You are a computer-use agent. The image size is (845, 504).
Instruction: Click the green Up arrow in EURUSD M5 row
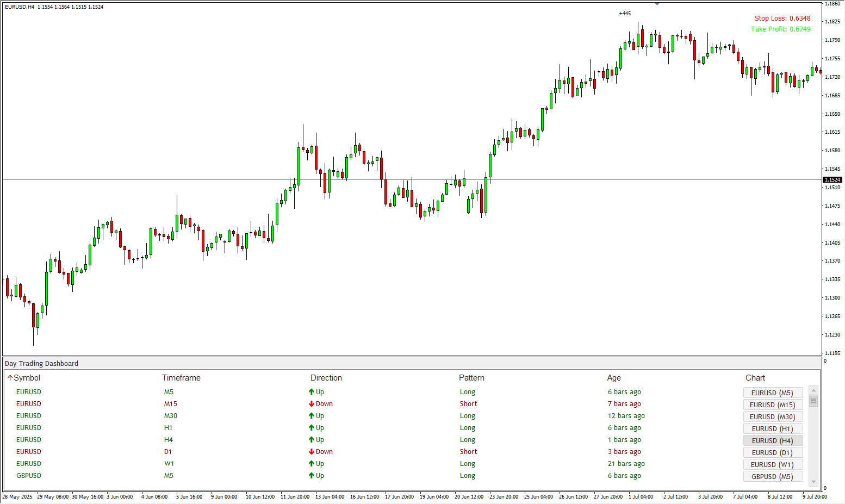pyautogui.click(x=312, y=392)
